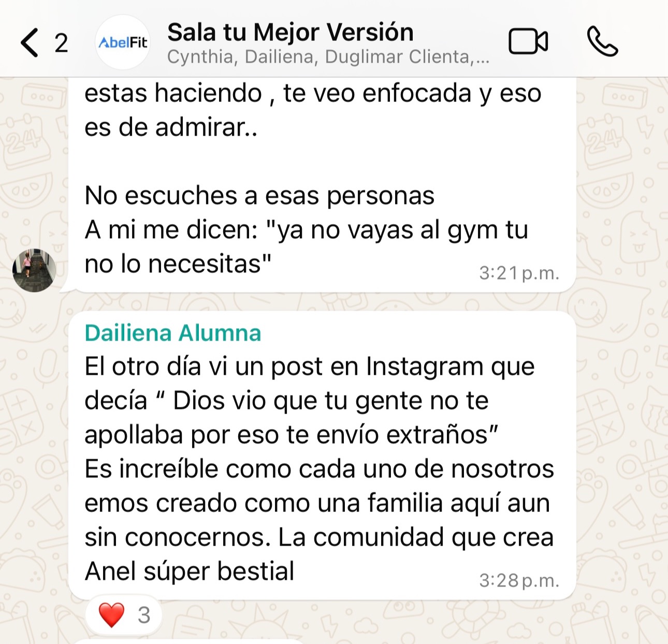This screenshot has height=644, width=668.
Task: Start a video call with the group
Action: pyautogui.click(x=528, y=41)
